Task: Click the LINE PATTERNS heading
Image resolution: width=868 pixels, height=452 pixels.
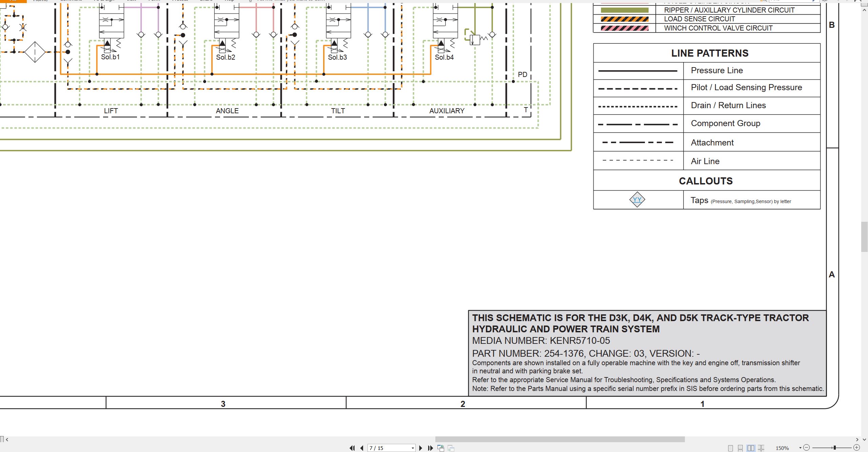Action: click(x=710, y=53)
